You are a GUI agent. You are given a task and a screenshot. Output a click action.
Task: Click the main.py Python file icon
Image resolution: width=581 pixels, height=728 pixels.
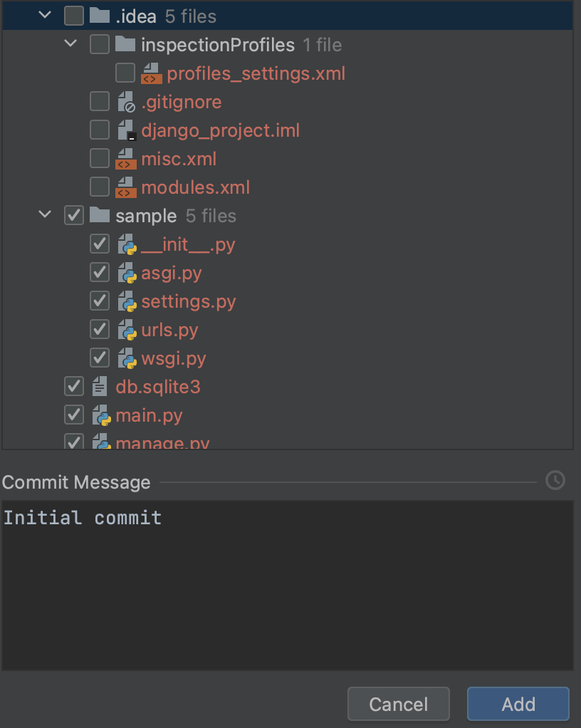coord(101,415)
